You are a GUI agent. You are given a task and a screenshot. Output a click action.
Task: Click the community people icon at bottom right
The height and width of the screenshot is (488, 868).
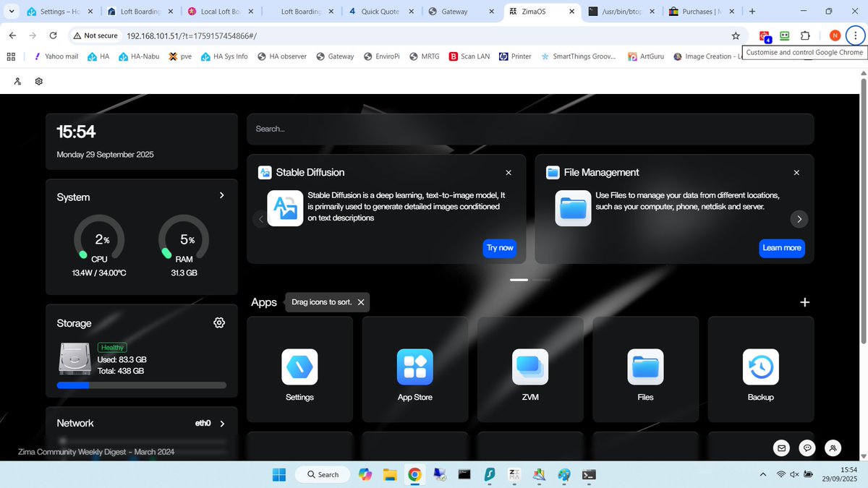[x=833, y=448]
